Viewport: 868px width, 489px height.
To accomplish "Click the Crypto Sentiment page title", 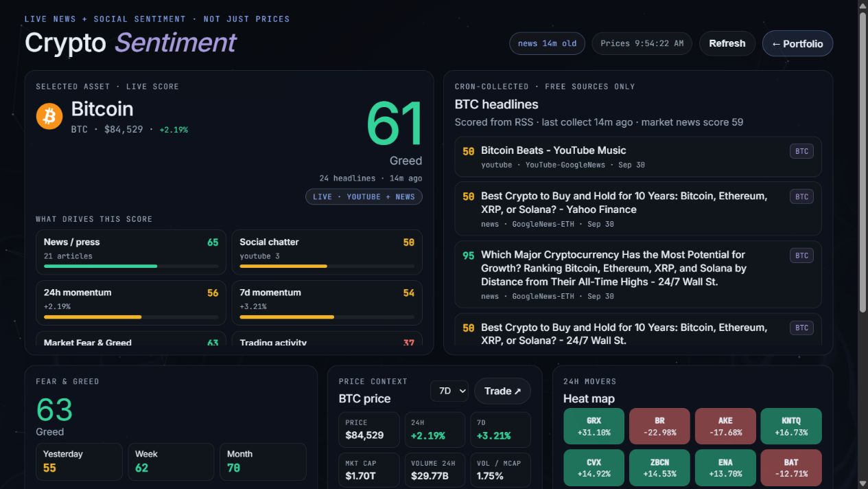I will (130, 43).
